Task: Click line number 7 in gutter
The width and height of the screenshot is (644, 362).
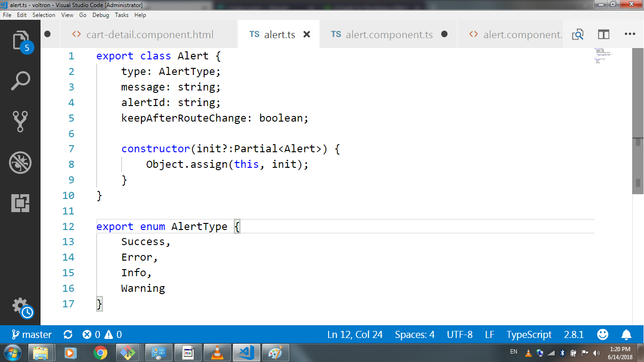Action: point(71,149)
